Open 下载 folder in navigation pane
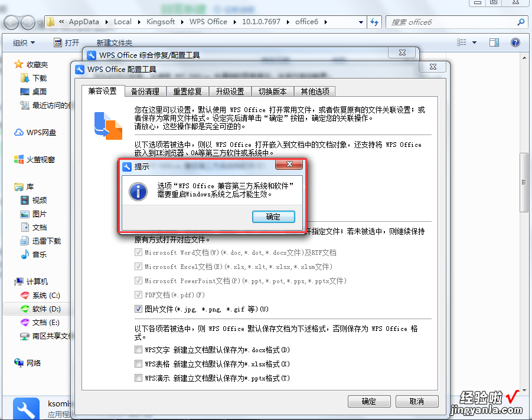 [x=34, y=78]
